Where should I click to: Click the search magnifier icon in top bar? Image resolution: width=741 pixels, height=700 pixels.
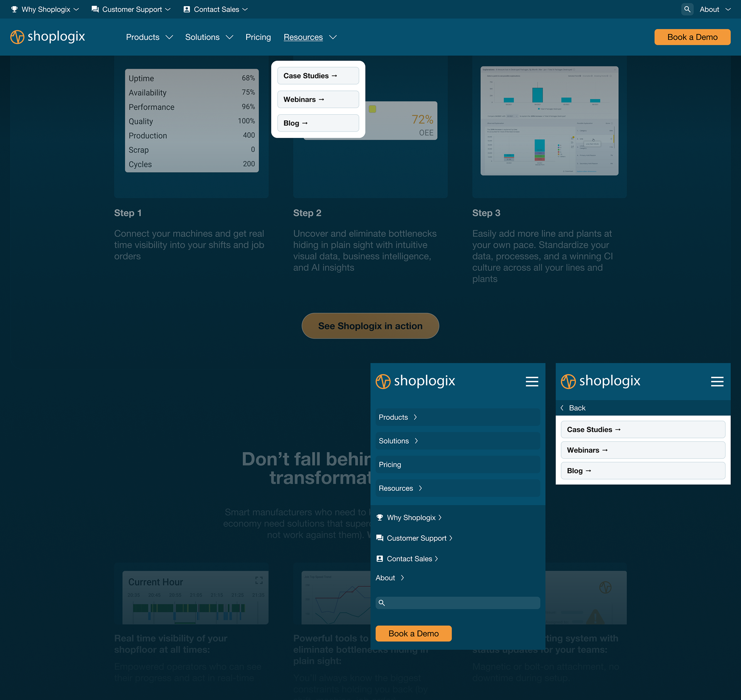point(687,9)
